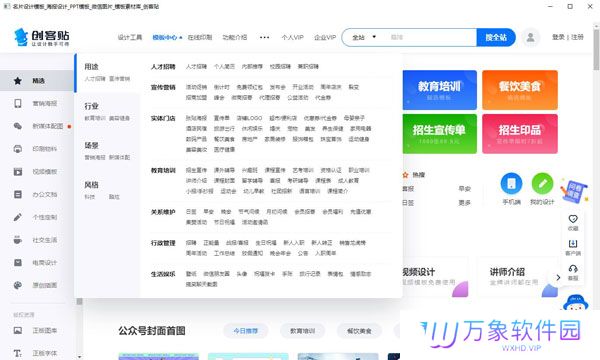600x360 pixels.
Task: Expand the 模板中心 navigation menu
Action: point(167,37)
